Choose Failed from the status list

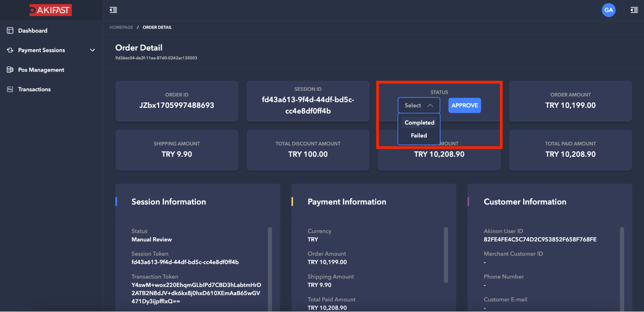click(418, 136)
